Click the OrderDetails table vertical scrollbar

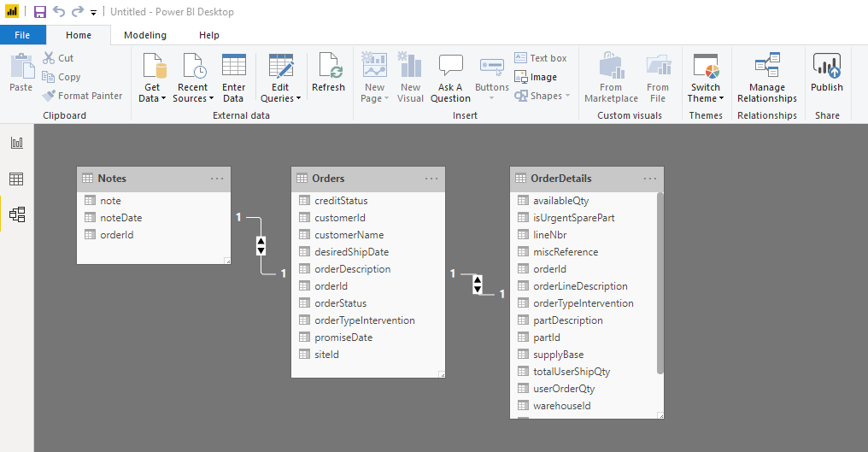[660, 283]
